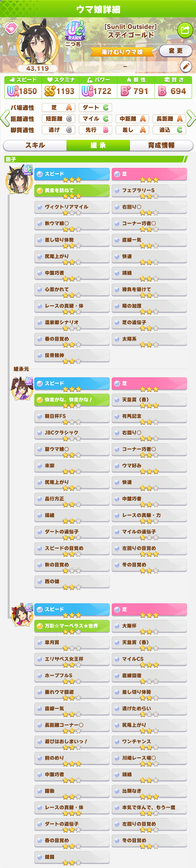Open the 黄金を訪ねて green factor
The height and width of the screenshot is (868, 196).
[72, 191]
